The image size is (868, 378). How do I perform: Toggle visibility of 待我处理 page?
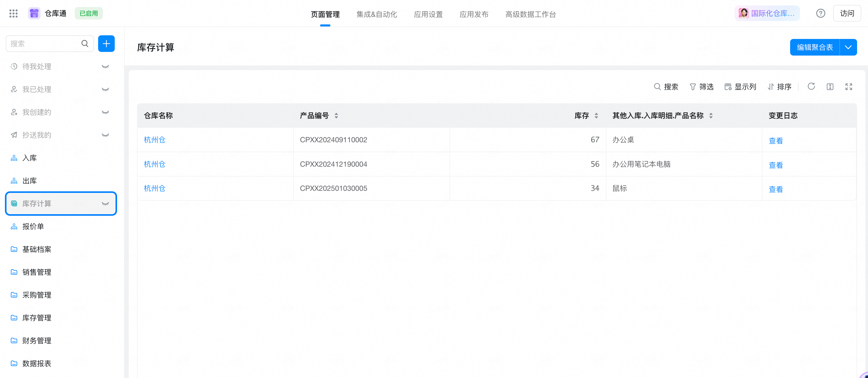point(105,67)
